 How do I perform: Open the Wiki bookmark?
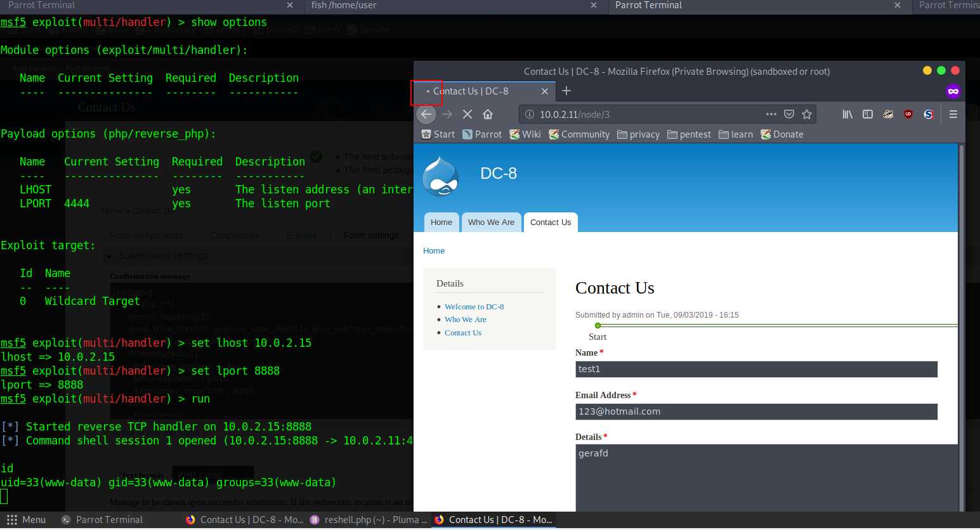pyautogui.click(x=525, y=134)
